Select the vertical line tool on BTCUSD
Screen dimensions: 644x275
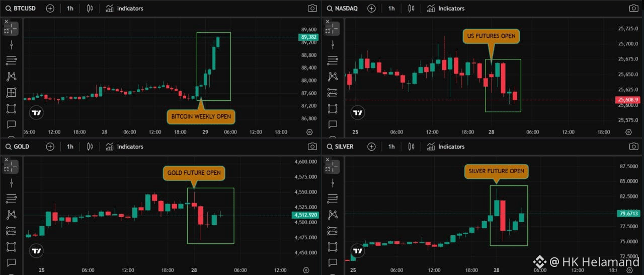click(11, 45)
